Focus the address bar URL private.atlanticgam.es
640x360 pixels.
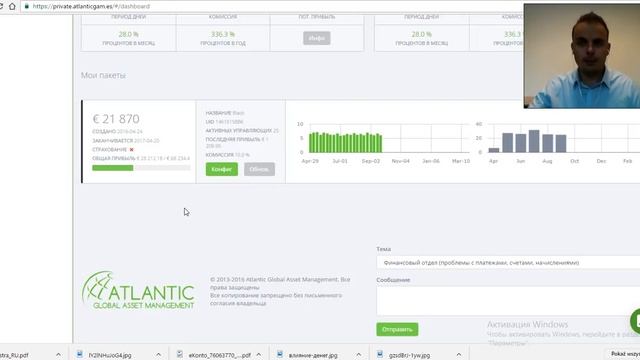point(91,6)
